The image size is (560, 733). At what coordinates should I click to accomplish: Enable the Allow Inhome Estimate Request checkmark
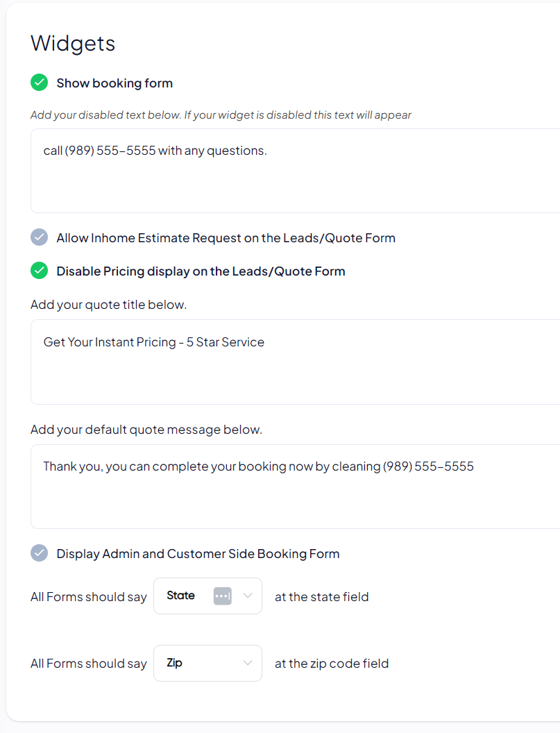pos(40,237)
